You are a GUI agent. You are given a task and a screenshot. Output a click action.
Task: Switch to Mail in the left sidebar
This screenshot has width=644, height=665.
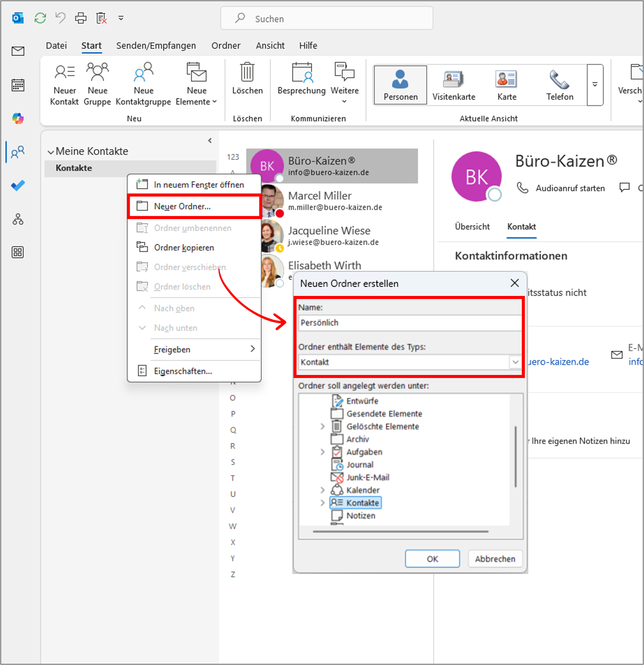pyautogui.click(x=18, y=52)
